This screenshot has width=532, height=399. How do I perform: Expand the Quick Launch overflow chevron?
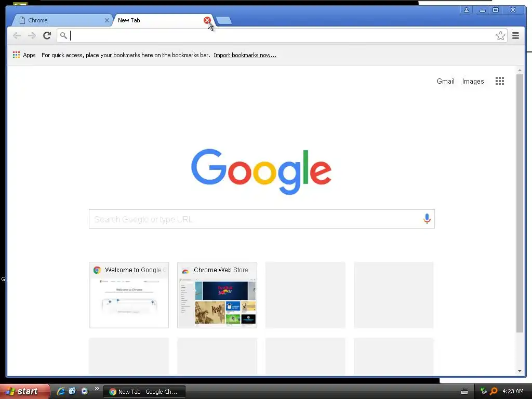(97, 389)
